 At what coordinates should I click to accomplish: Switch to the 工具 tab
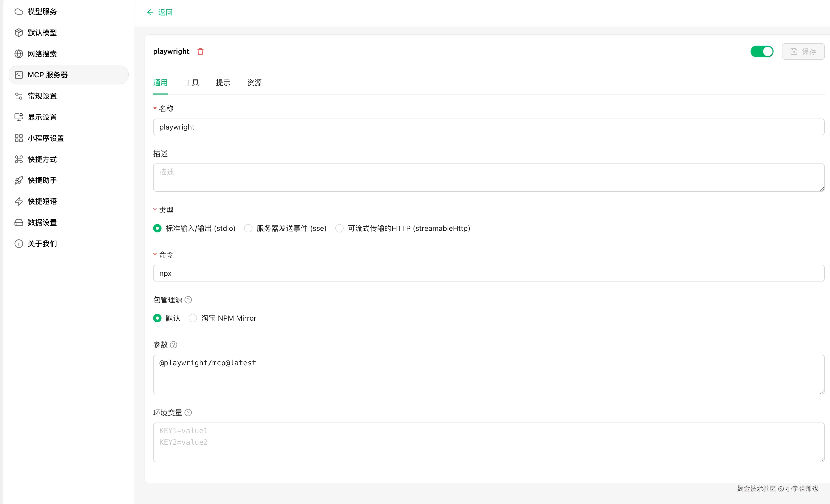(192, 83)
